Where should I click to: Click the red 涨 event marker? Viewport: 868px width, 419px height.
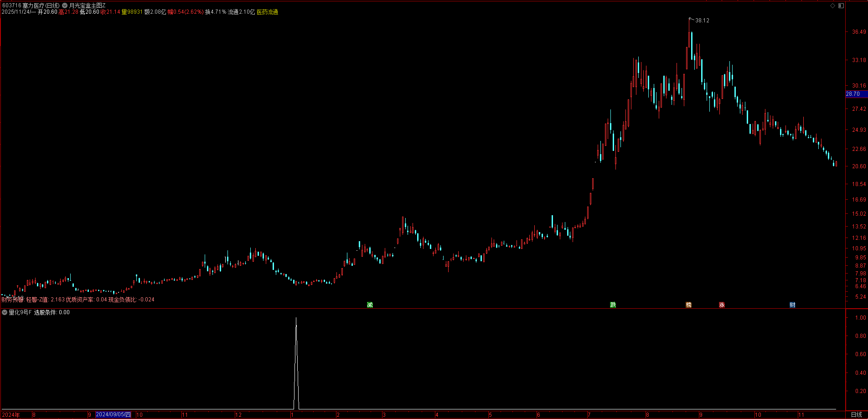coord(722,305)
